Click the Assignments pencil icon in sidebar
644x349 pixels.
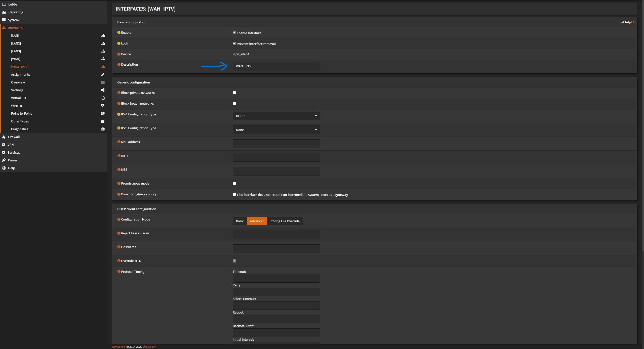pyautogui.click(x=103, y=74)
